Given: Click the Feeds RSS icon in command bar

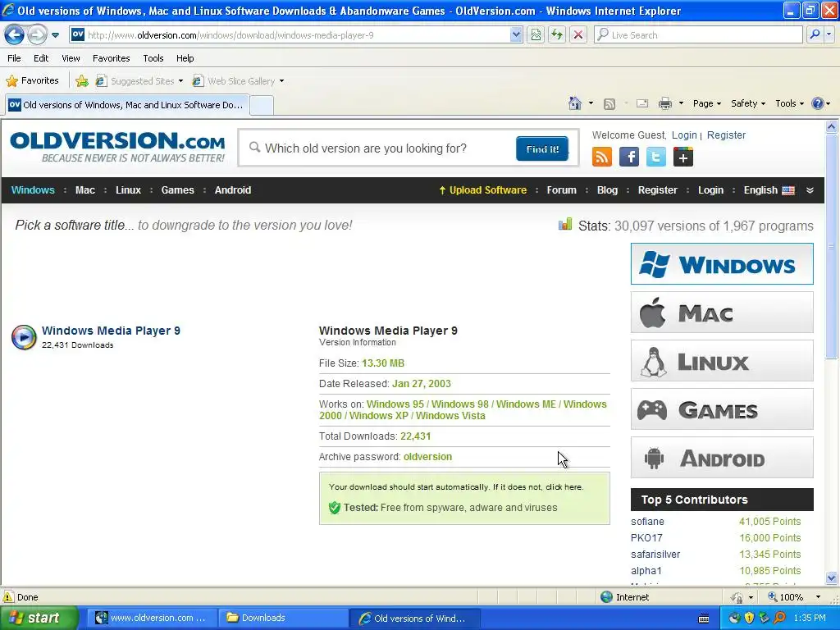Looking at the screenshot, I should [x=609, y=104].
